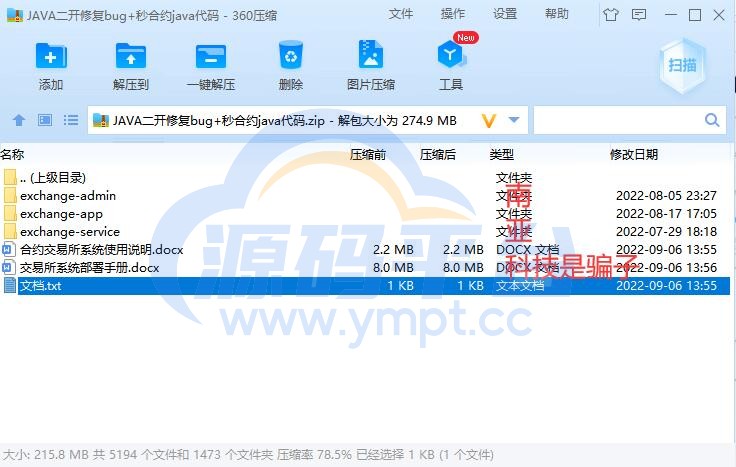Select the highlighted 文档.txt file name
Image resolution: width=736 pixels, height=467 pixels.
pos(40,285)
